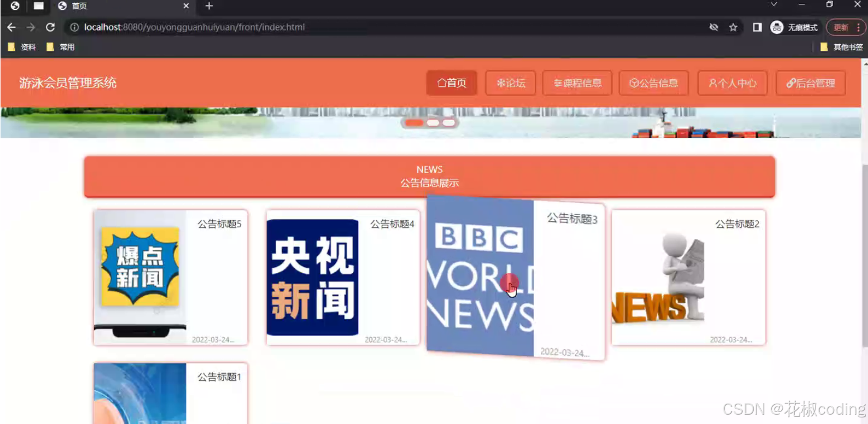Click the date under 公告标题4
The width and height of the screenshot is (868, 424).
coord(386,340)
